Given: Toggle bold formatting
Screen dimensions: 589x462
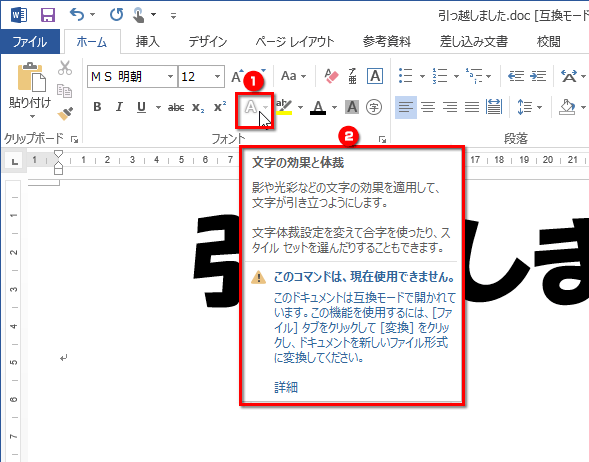Looking at the screenshot, I should (97, 107).
